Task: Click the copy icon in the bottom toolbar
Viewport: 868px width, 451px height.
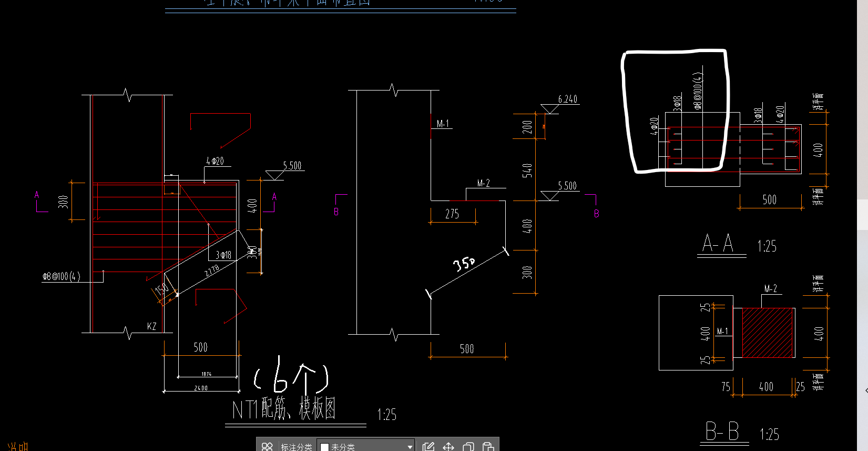Action: pyautogui.click(x=468, y=447)
